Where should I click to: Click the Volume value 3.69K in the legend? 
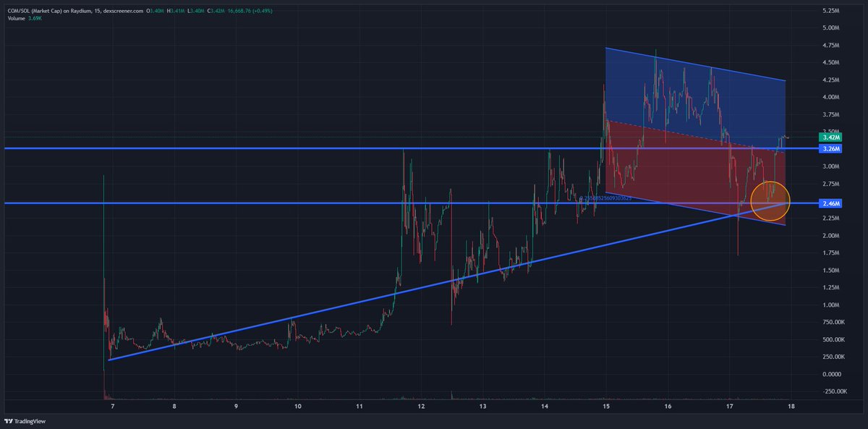[33, 20]
